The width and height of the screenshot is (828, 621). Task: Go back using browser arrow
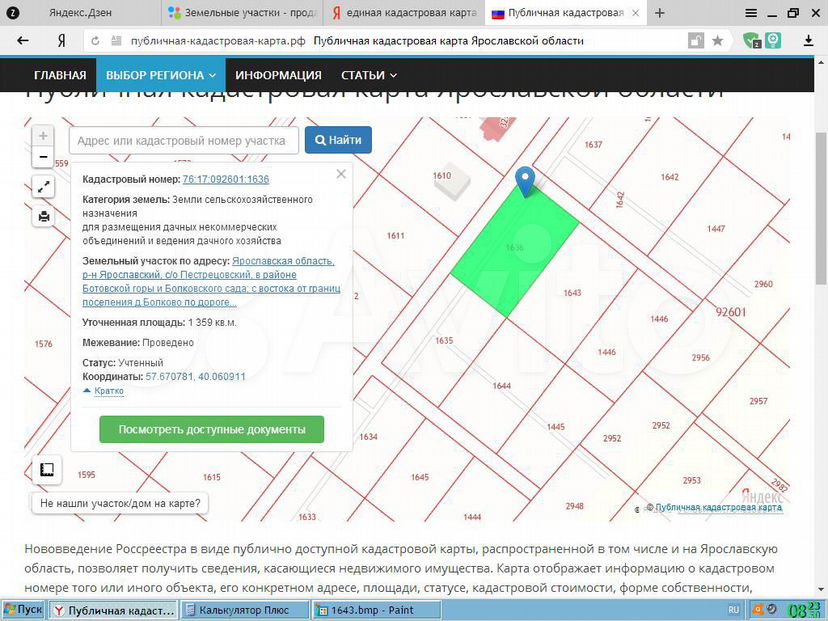click(x=23, y=42)
